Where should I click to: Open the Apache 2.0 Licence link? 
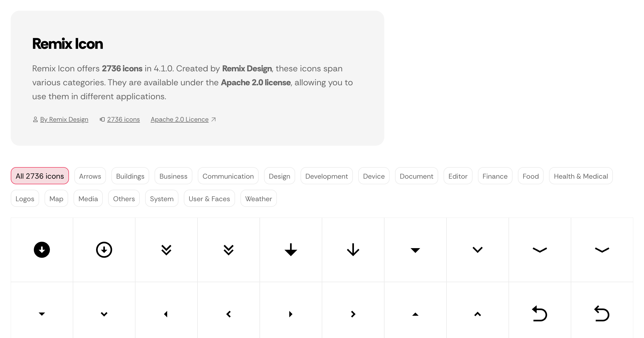(180, 119)
